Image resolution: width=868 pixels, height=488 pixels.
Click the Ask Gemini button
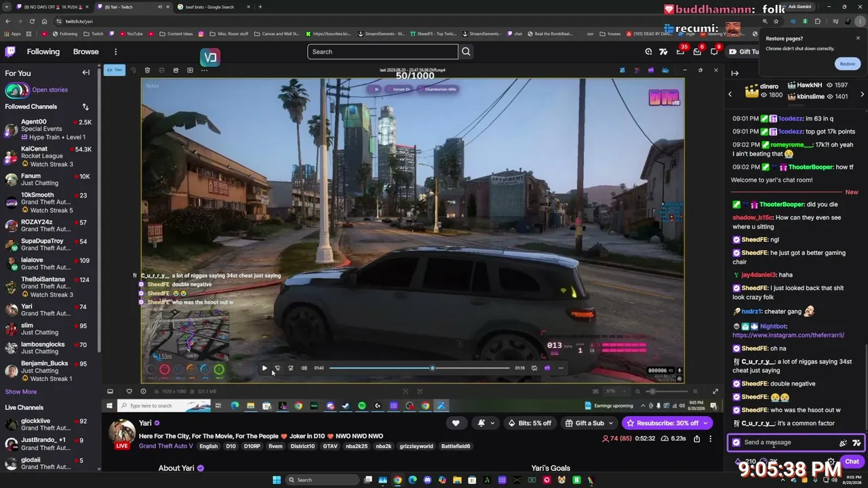coord(800,7)
